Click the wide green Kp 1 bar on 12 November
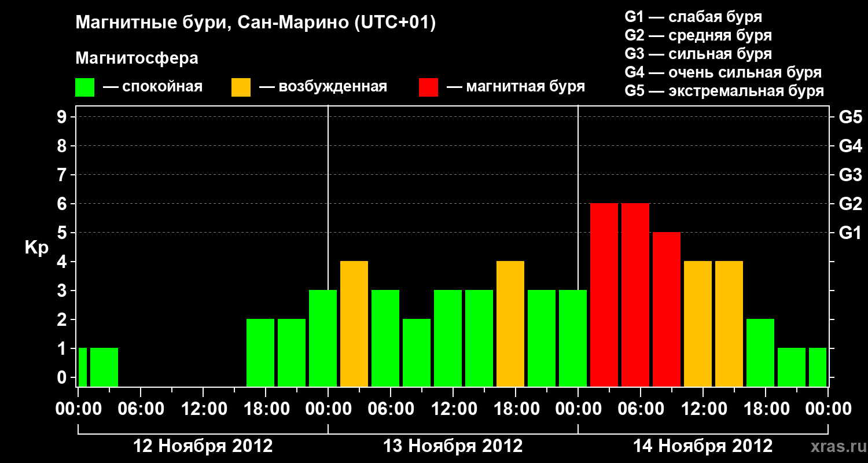 click(x=104, y=368)
